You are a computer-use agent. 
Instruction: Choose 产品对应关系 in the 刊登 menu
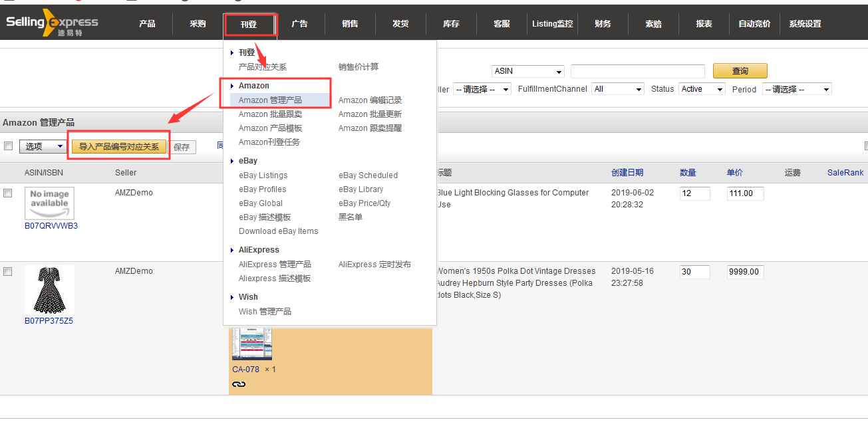(263, 67)
